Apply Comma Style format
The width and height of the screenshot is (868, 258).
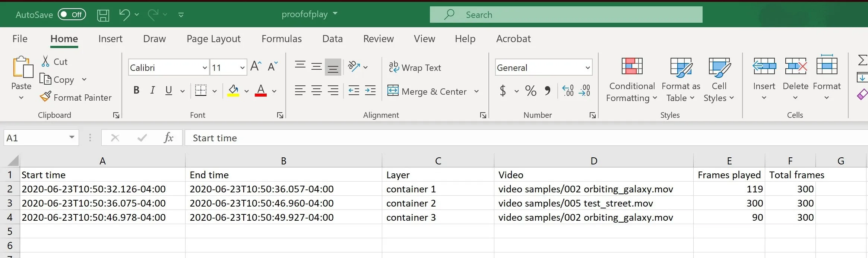coord(547,91)
